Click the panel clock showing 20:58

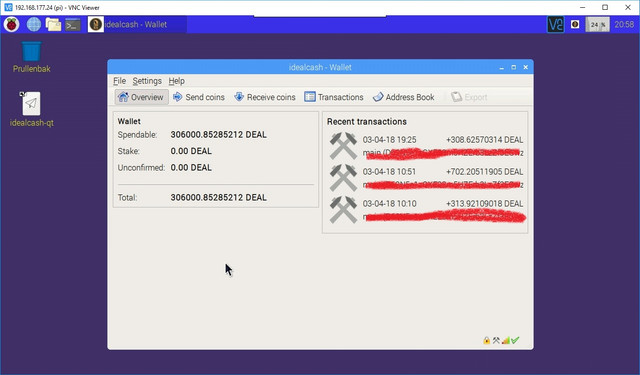[624, 24]
